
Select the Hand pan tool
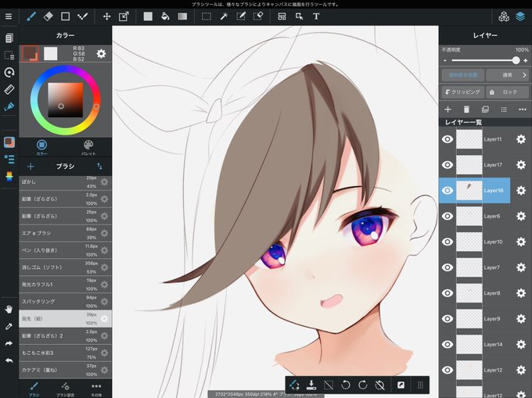click(9, 309)
